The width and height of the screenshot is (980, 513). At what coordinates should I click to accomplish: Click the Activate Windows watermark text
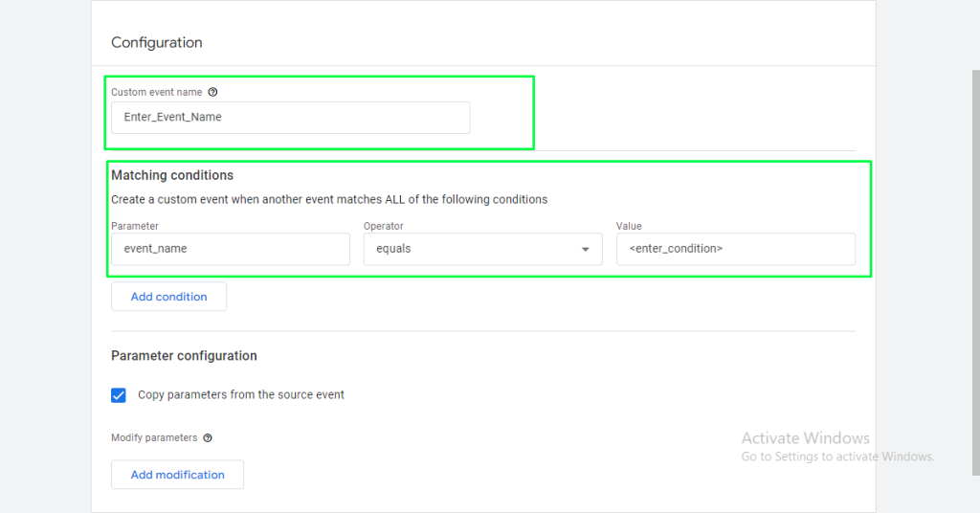coord(805,438)
